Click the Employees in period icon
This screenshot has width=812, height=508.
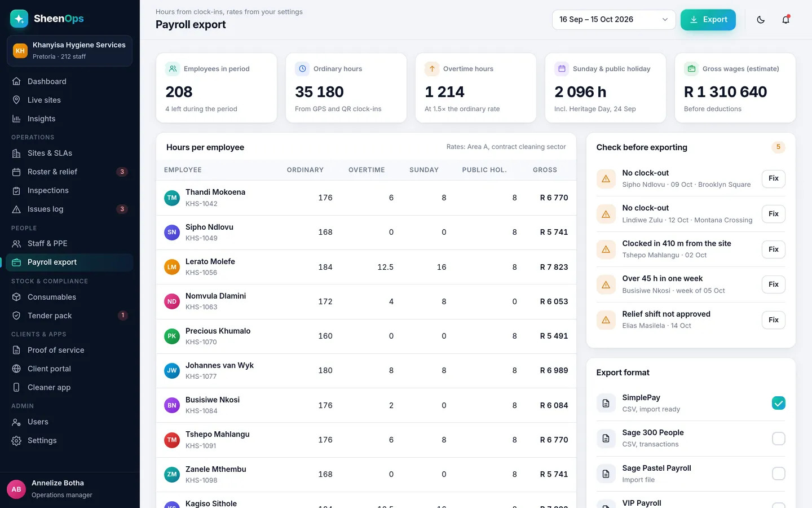coord(173,69)
